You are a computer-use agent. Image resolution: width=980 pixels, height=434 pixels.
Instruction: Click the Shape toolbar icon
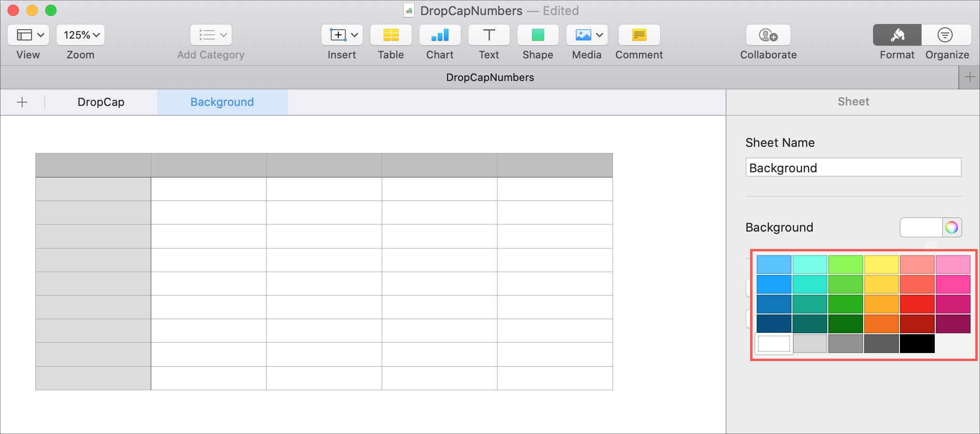click(538, 35)
